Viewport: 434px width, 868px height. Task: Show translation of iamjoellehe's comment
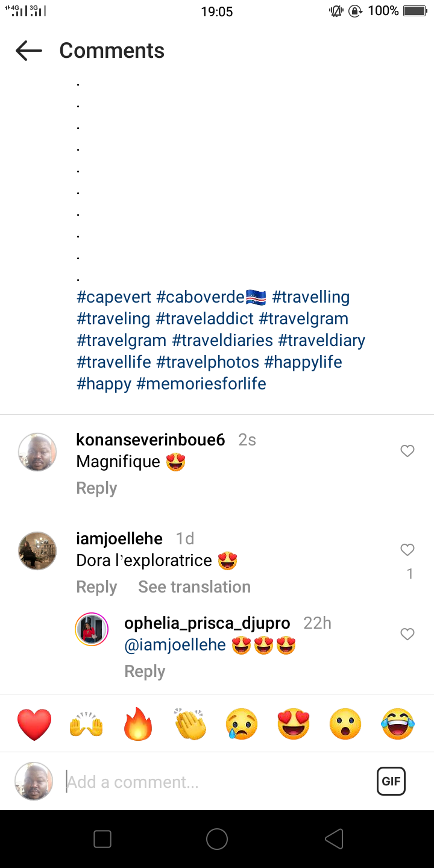194,587
